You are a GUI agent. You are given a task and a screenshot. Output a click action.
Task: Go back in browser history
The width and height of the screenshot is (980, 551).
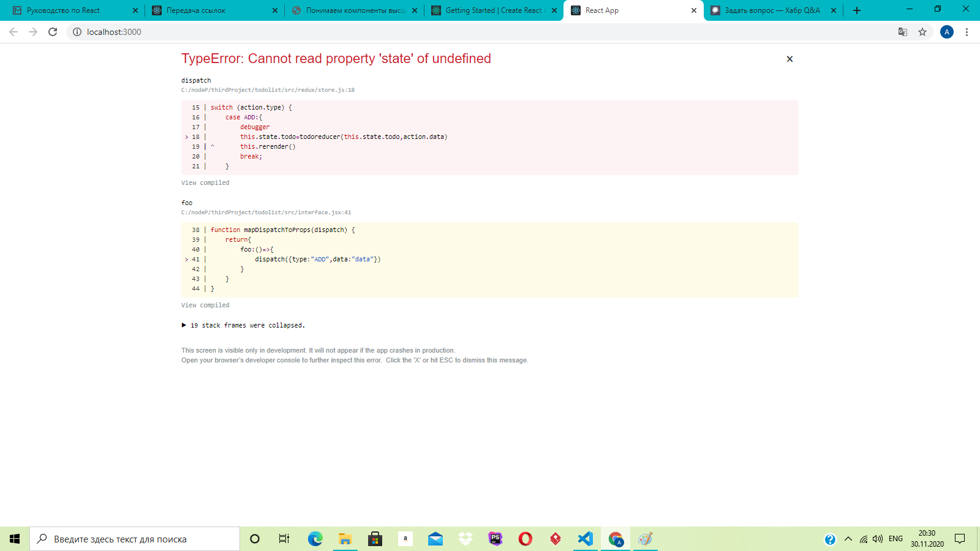[x=13, y=32]
